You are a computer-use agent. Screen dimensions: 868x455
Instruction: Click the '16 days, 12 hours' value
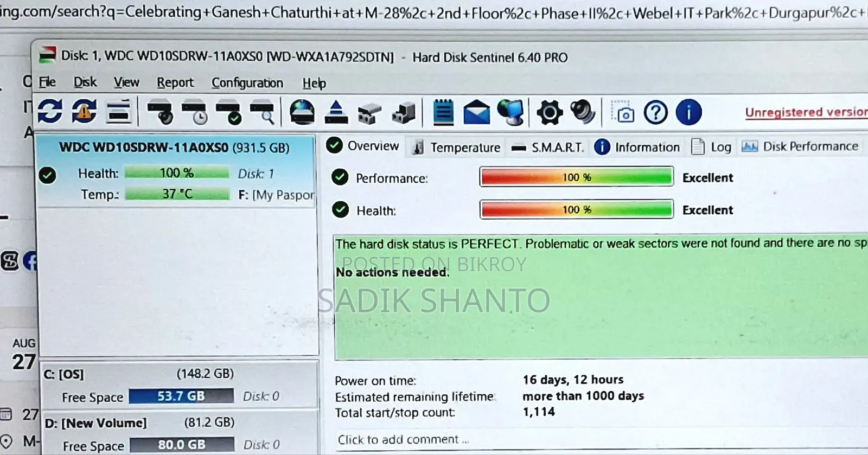pos(573,380)
